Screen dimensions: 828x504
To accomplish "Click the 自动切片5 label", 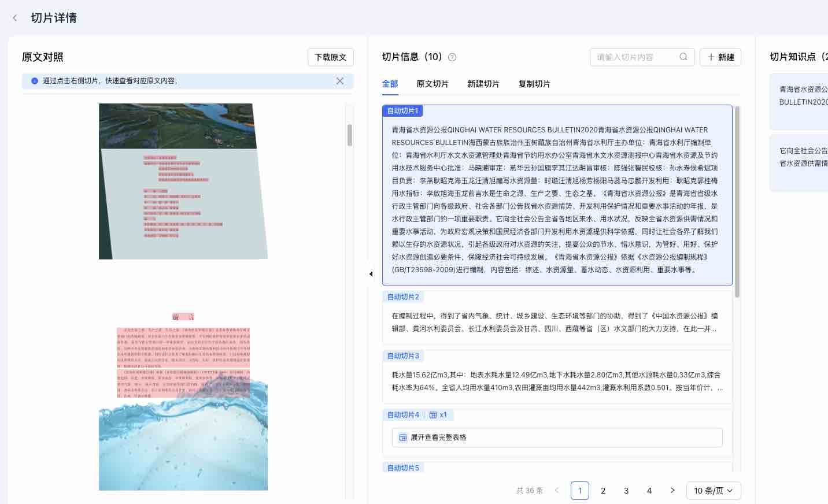I will [x=403, y=468].
